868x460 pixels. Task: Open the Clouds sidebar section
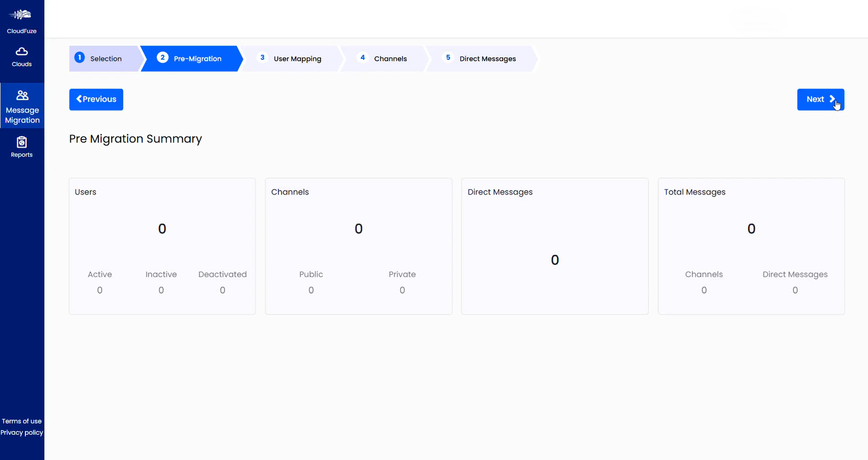(22, 57)
